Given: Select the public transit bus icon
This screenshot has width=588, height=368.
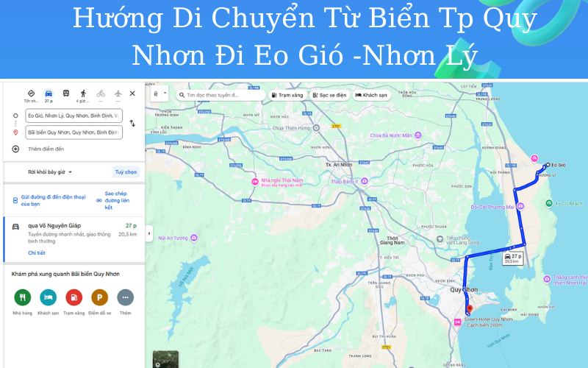Looking at the screenshot, I should pyautogui.click(x=66, y=93).
